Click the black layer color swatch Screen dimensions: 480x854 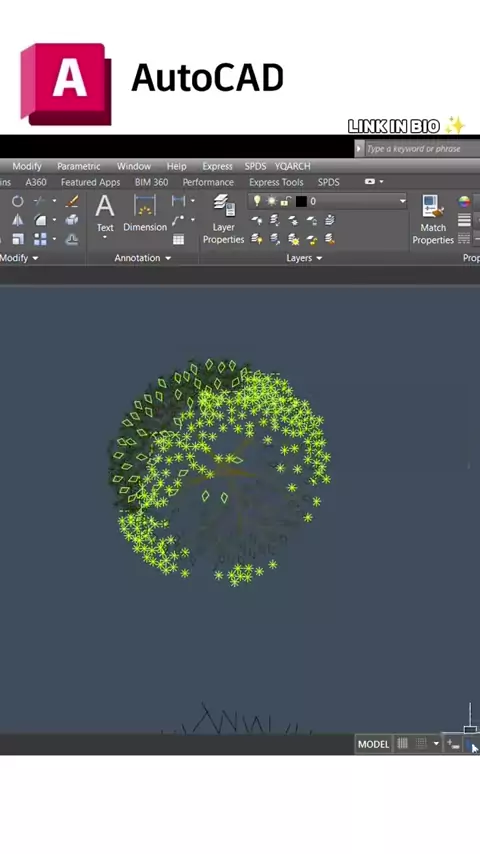click(301, 202)
